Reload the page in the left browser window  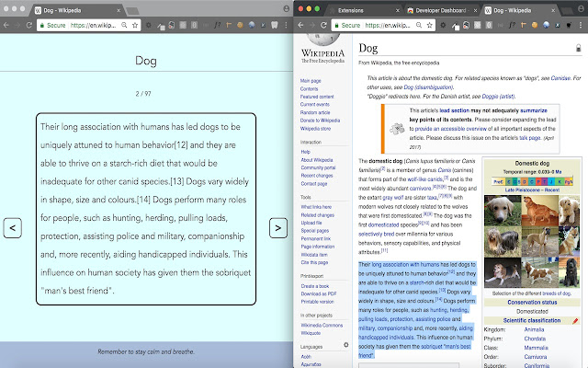click(x=28, y=25)
